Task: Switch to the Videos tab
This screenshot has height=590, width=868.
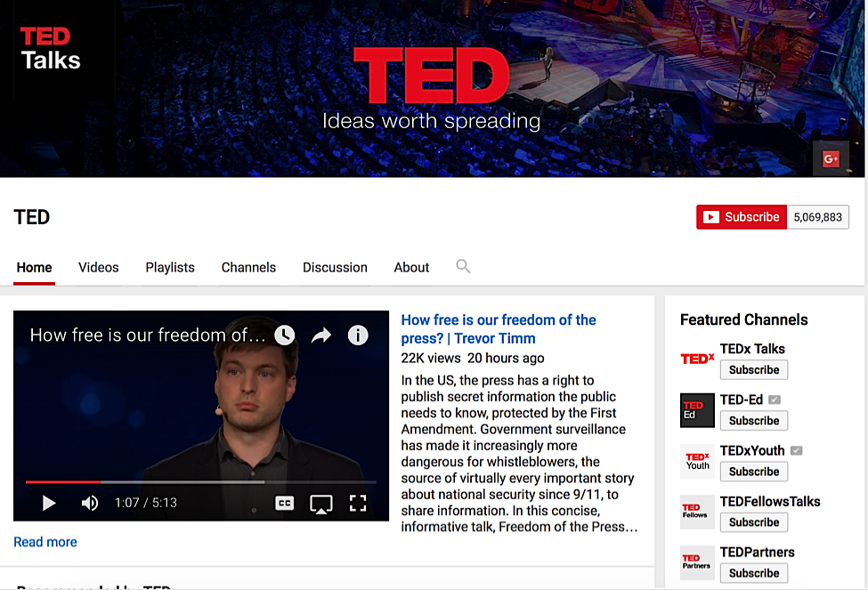Action: point(99,267)
